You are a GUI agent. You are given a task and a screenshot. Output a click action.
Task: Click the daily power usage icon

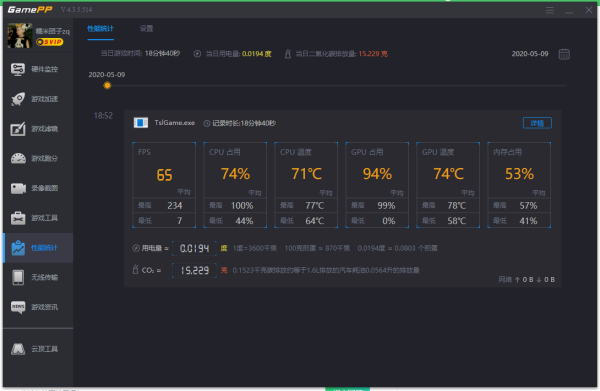coord(197,54)
